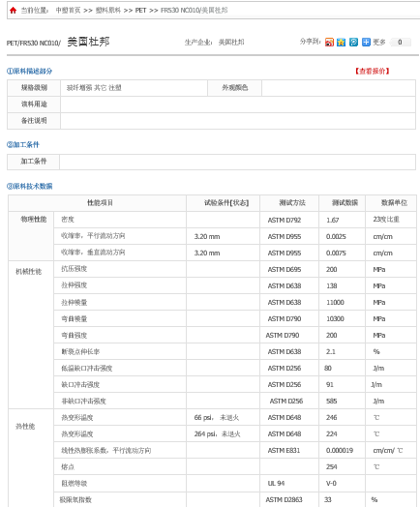Click the 外观颜色 label cell
Image resolution: width=420 pixels, height=507 pixels.
235,88
